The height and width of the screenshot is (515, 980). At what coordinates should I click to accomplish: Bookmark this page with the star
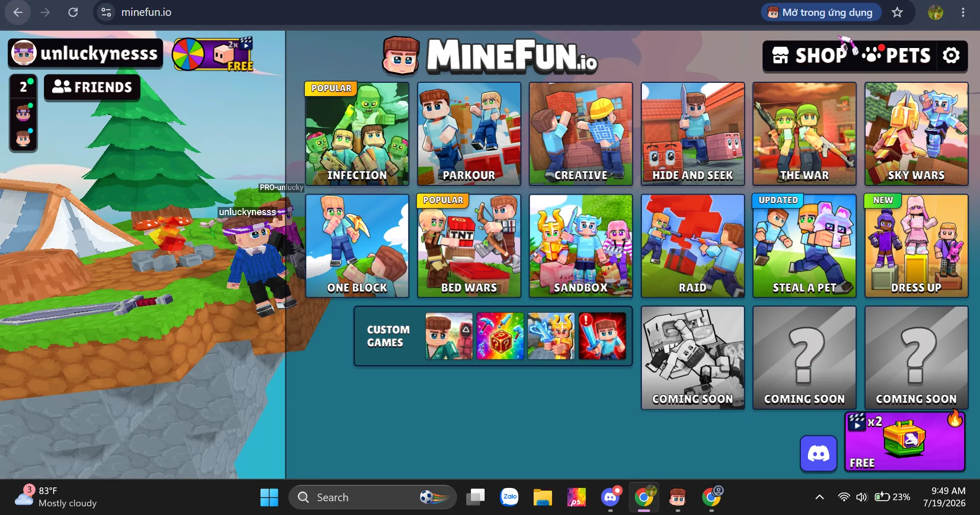897,12
